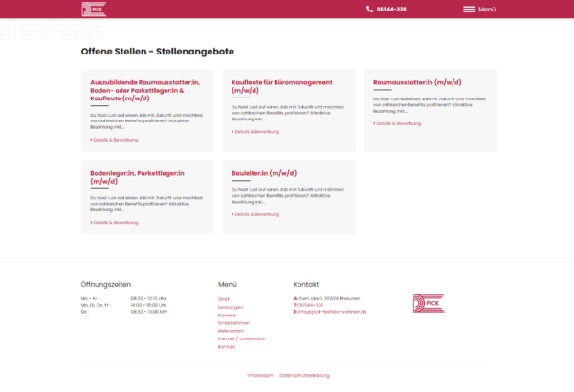The height and width of the screenshot is (392, 574).
Task: Go to Start in footer menu
Action: coord(223,299)
